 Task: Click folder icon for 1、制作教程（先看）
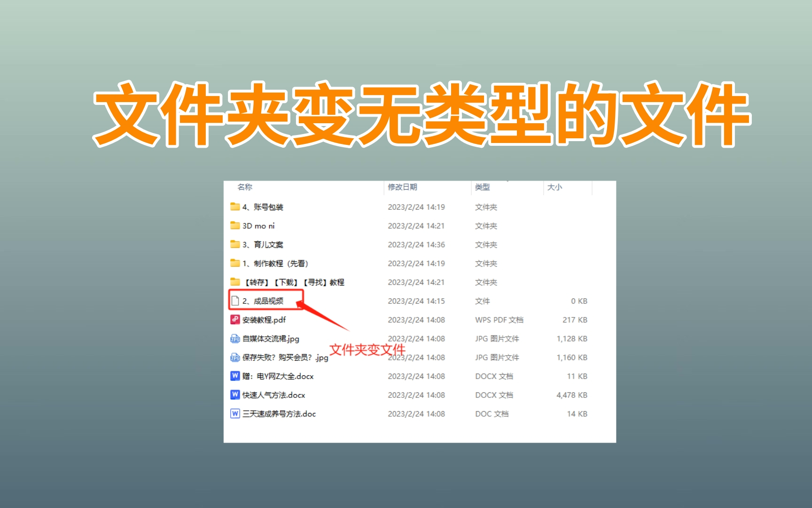pos(235,263)
